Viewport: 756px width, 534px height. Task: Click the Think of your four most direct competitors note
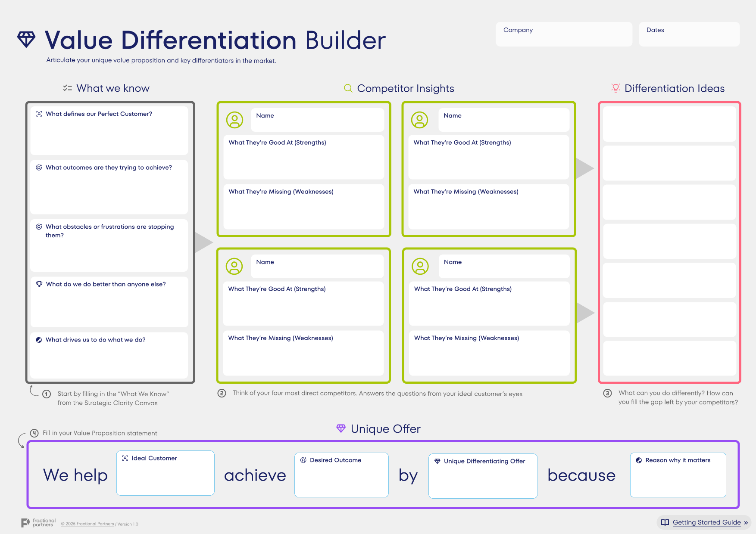(x=378, y=394)
